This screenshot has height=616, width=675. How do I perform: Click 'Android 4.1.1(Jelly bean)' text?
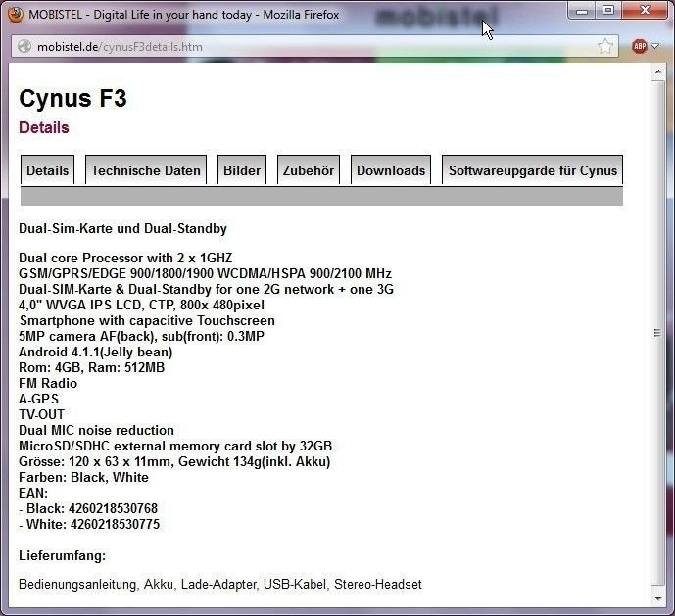click(x=96, y=353)
